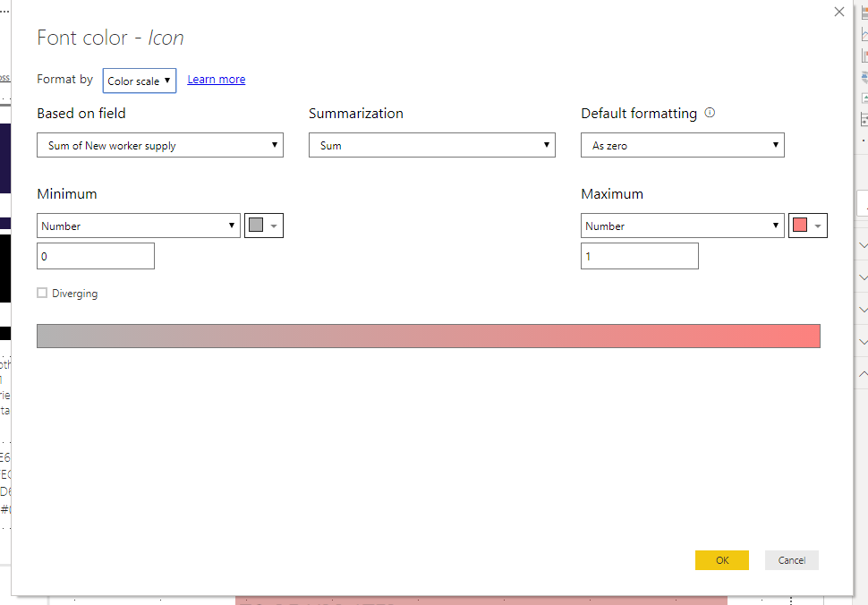Open the Minimum 'Number' type dropdown
Image resolution: width=868 pixels, height=605 pixels.
[x=139, y=226]
